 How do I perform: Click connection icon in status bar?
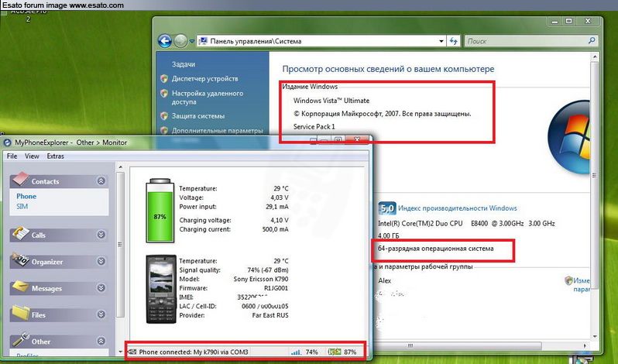(x=132, y=352)
